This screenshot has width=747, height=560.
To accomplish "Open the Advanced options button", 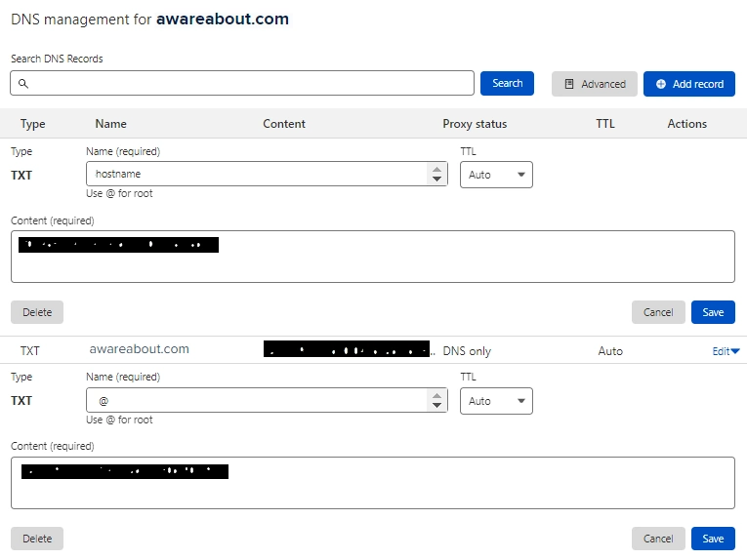I will click(x=594, y=84).
